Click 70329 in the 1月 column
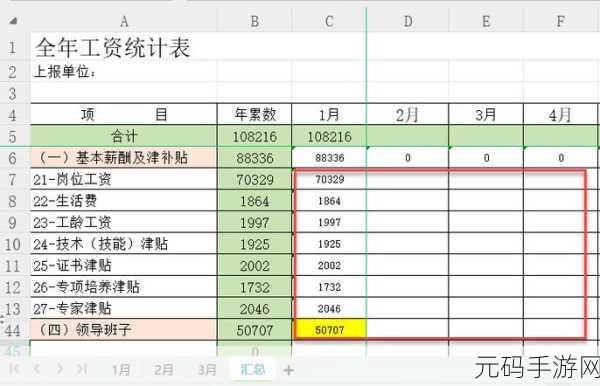The image size is (600, 386). tap(329, 179)
